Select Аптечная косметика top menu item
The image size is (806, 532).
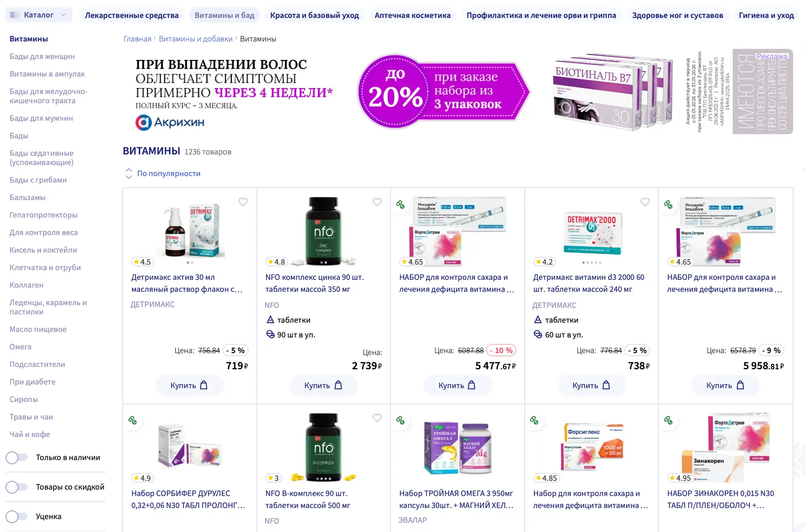click(413, 15)
